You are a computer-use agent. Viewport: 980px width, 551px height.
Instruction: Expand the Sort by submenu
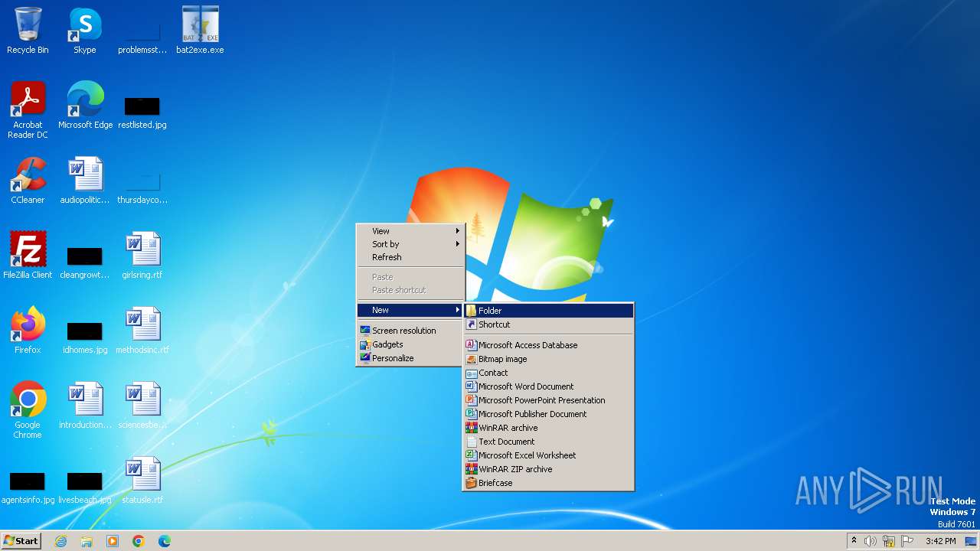click(410, 244)
